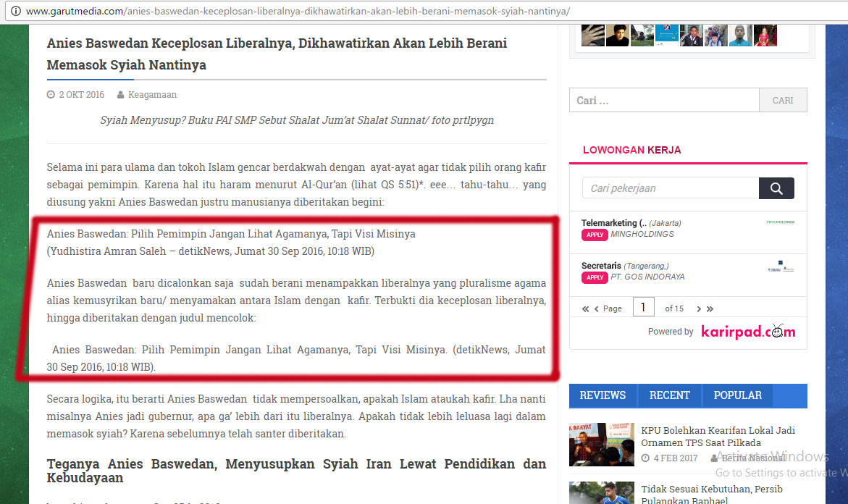Open the Berita Nasional category link
The image size is (848, 504).
[x=753, y=458]
